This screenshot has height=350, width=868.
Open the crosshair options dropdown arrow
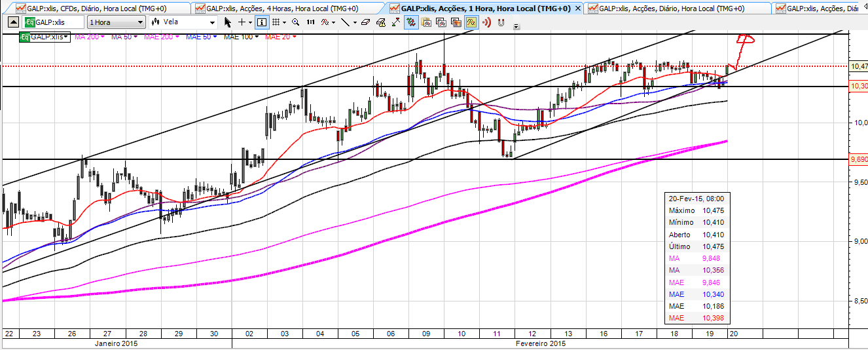(250, 22)
